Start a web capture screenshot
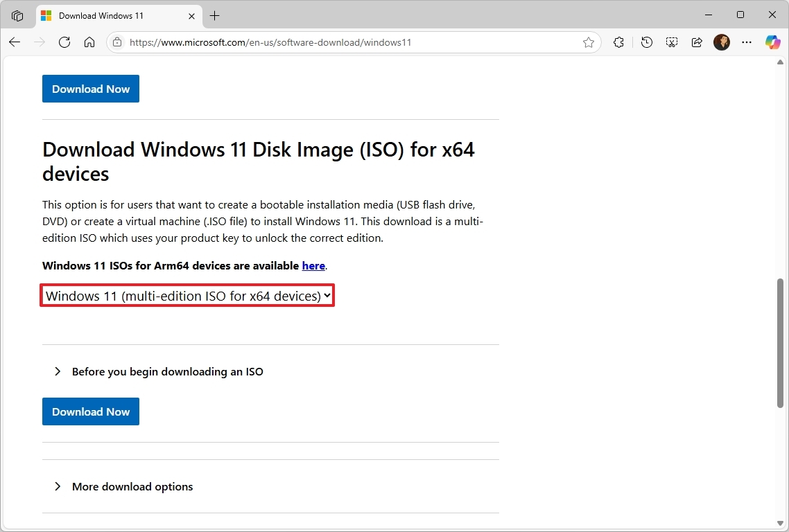Image resolution: width=789 pixels, height=532 pixels. pyautogui.click(x=671, y=42)
